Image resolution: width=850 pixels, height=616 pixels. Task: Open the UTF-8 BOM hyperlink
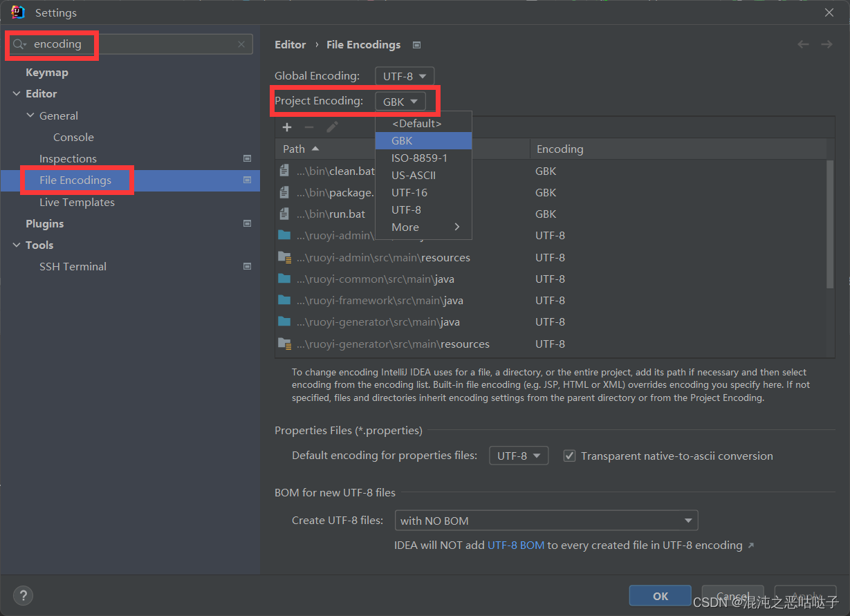click(516, 545)
